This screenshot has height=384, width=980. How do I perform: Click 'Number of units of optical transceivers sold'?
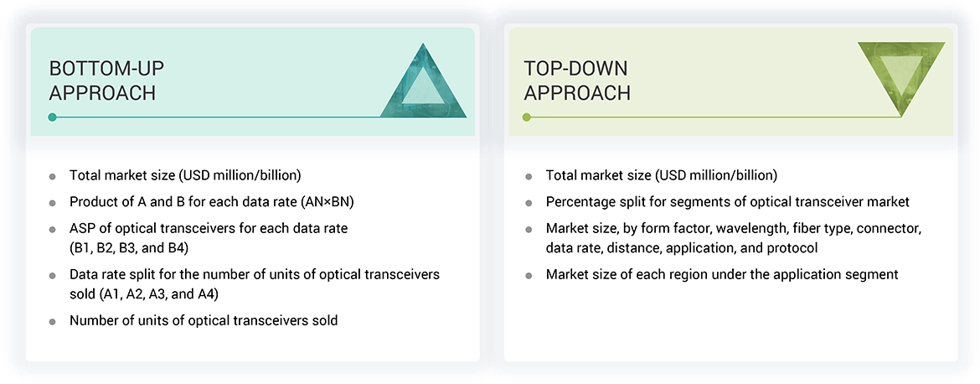coord(204,320)
